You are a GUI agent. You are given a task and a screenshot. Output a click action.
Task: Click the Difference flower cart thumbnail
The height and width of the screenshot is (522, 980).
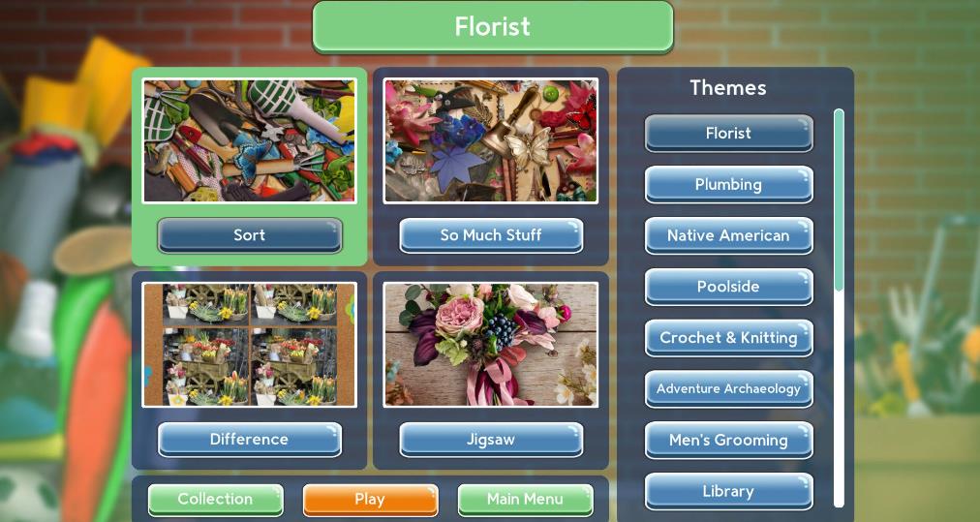tap(250, 345)
